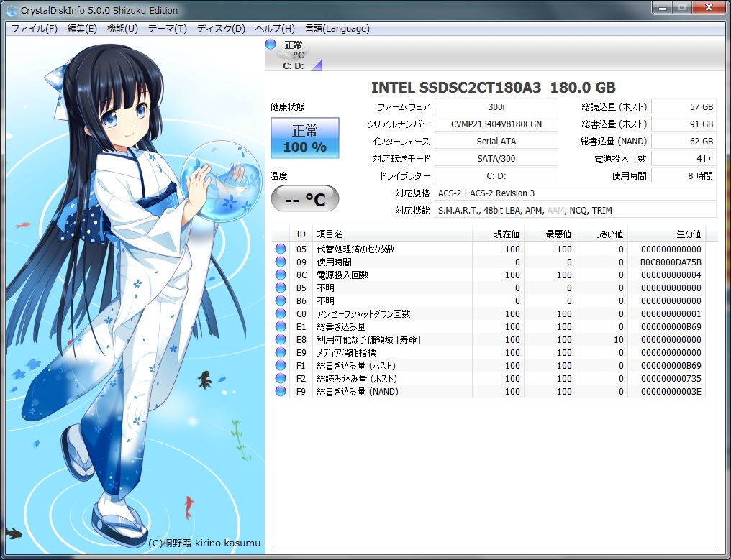Click the features field with S.M.A.R.T., TRIM
Image resolution: width=731 pixels, height=560 pixels.
point(576,210)
